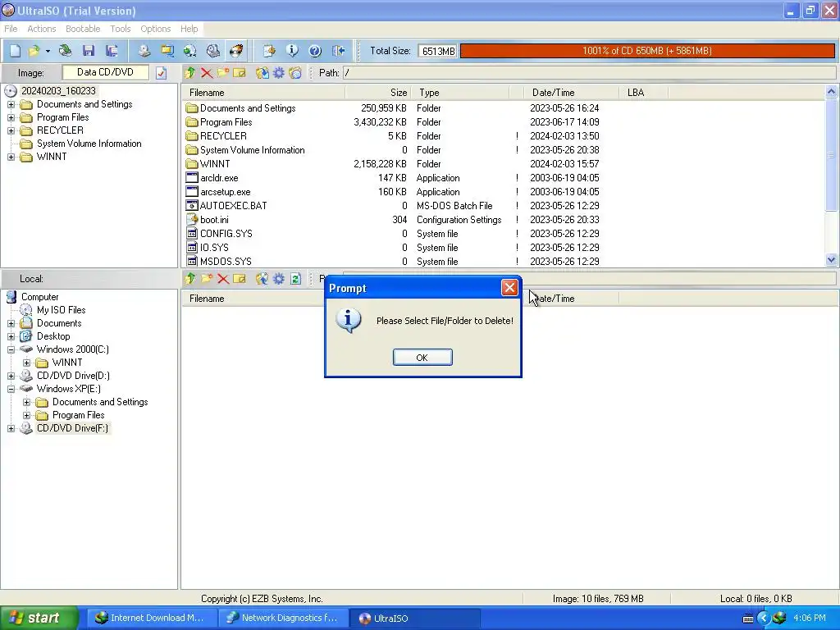The image size is (840, 630).
Task: Click the Exit door icon
Action: [338, 51]
